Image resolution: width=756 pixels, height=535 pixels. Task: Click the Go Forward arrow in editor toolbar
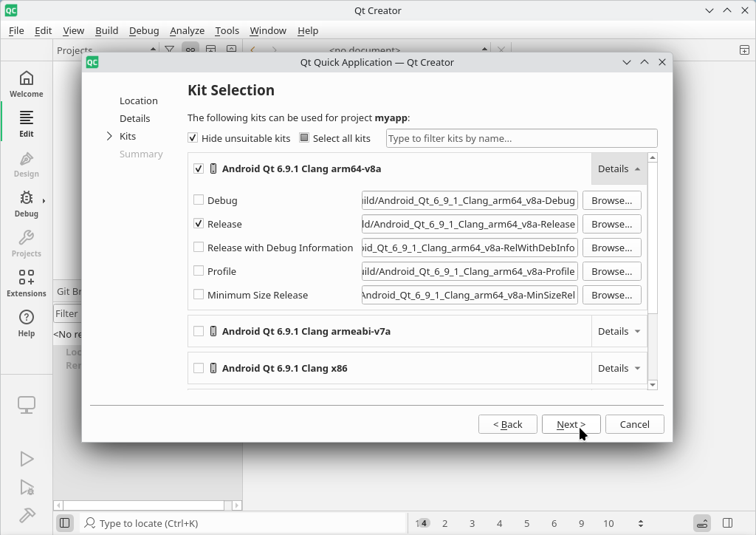pos(275,50)
